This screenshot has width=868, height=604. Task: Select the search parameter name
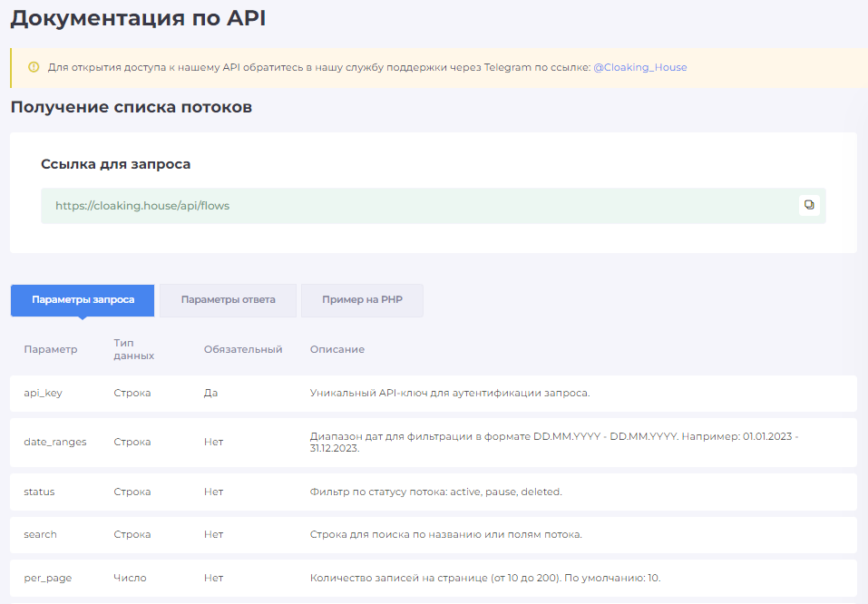[x=41, y=535]
